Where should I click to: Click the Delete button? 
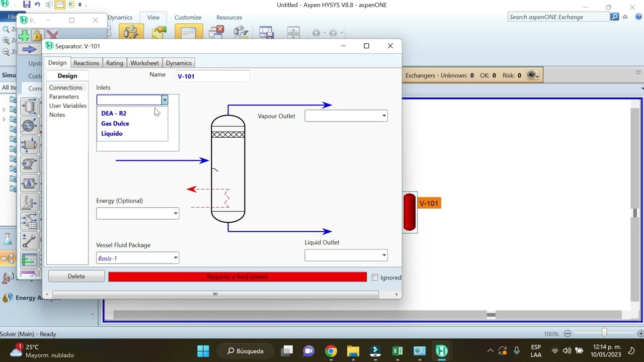(x=76, y=277)
